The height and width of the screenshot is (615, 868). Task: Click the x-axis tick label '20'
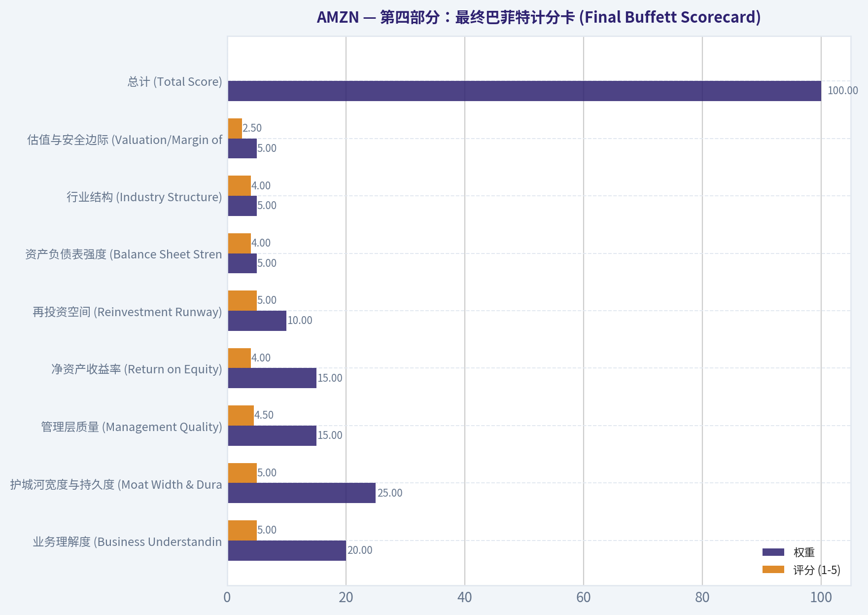click(x=346, y=598)
